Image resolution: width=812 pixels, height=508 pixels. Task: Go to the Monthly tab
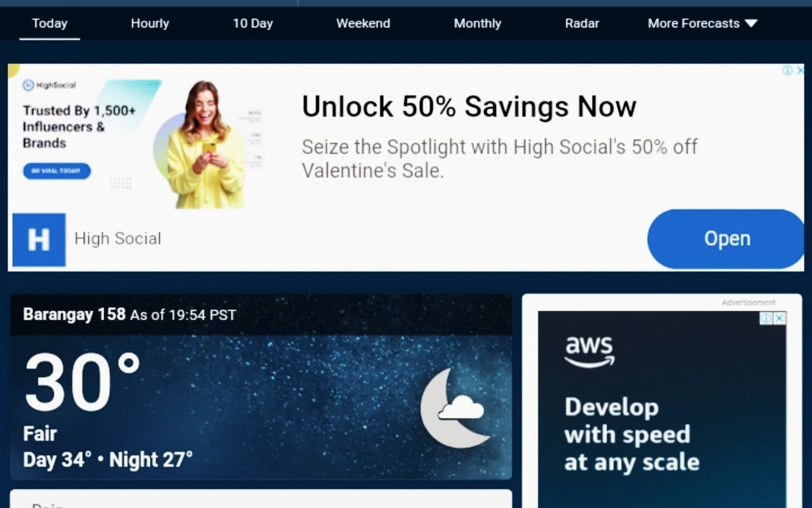click(x=477, y=23)
